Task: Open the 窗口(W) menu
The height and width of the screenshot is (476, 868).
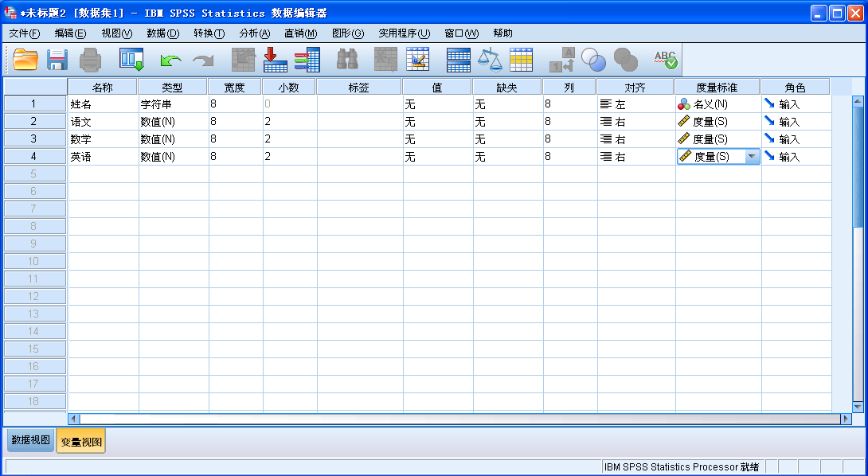Action: (461, 33)
